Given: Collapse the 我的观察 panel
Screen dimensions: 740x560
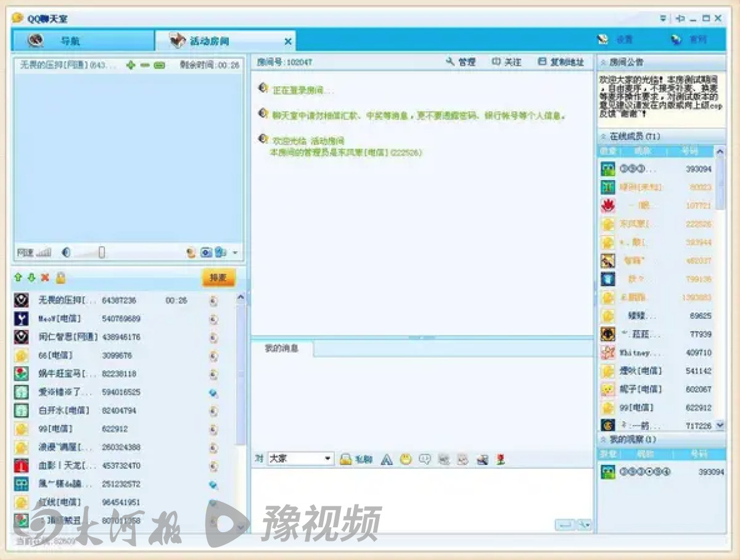Looking at the screenshot, I should 603,440.
